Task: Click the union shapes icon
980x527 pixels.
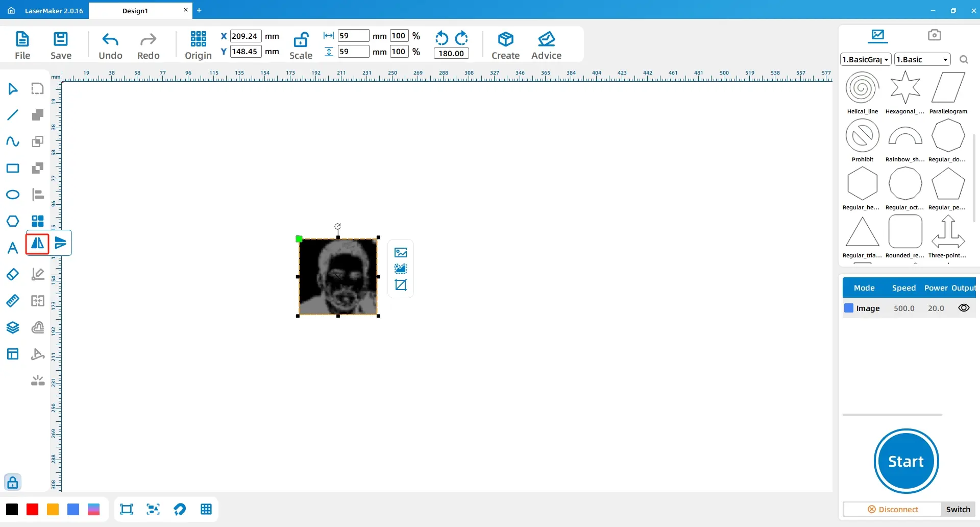Action: pos(38,115)
